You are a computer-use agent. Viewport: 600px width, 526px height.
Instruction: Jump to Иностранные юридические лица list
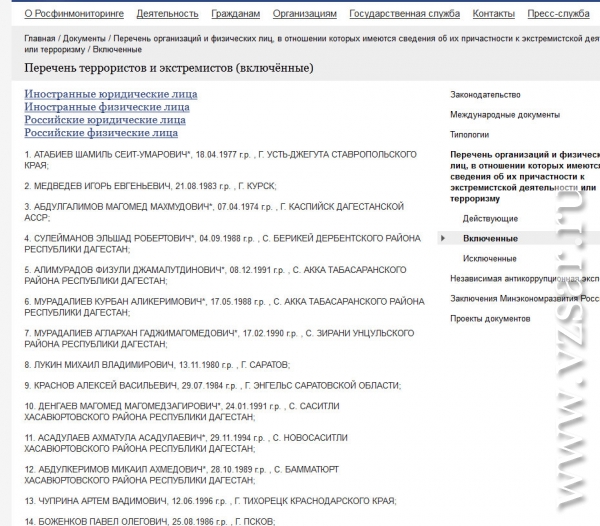(x=111, y=94)
